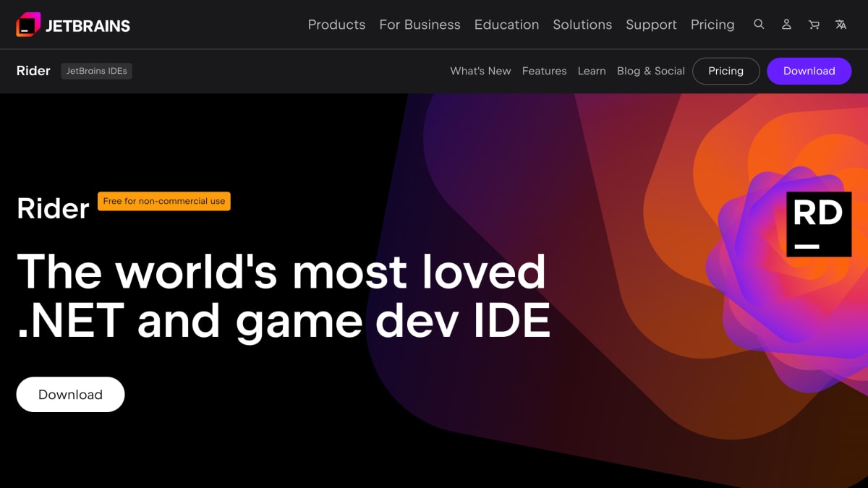The height and width of the screenshot is (488, 868).
Task: Open the Products menu
Action: tap(336, 25)
